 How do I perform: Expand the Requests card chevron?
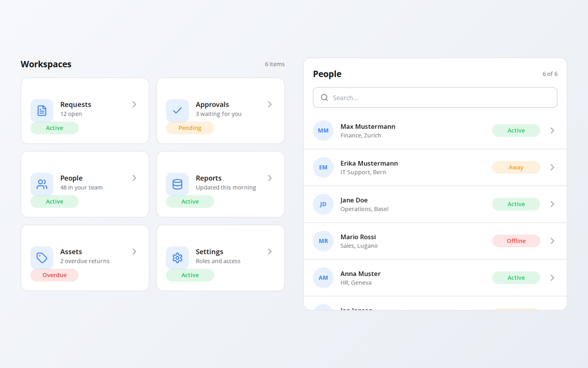[x=134, y=105]
